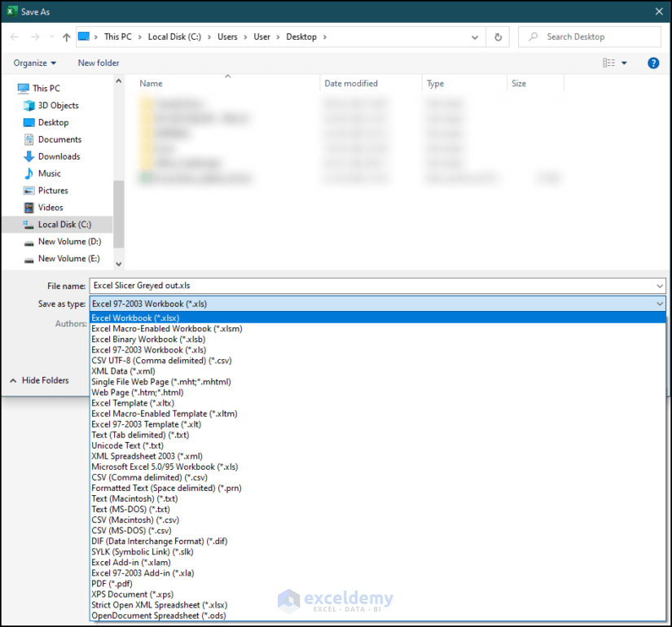Sort by Date modified column header
The height and width of the screenshot is (627, 672).
pyautogui.click(x=351, y=84)
